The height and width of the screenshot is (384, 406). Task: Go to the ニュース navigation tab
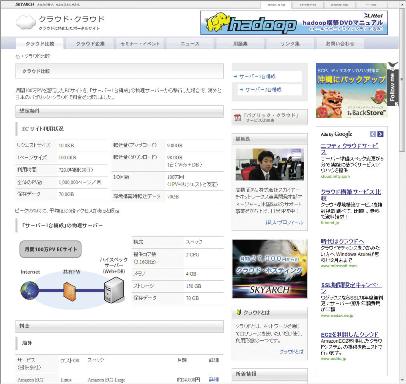(190, 44)
